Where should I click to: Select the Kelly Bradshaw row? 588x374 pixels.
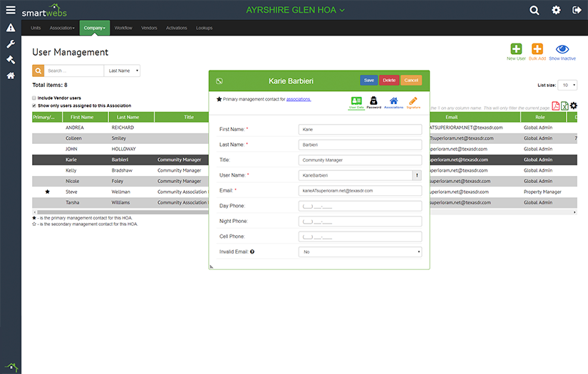[x=120, y=170]
